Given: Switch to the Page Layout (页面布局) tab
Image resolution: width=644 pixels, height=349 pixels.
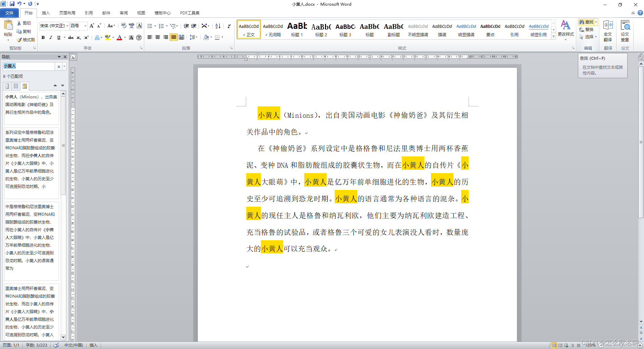Looking at the screenshot, I should (67, 13).
